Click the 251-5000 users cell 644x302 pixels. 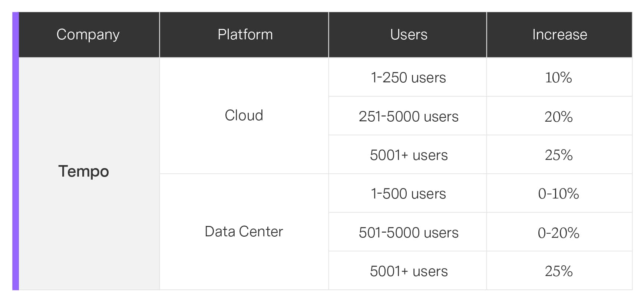tap(408, 116)
